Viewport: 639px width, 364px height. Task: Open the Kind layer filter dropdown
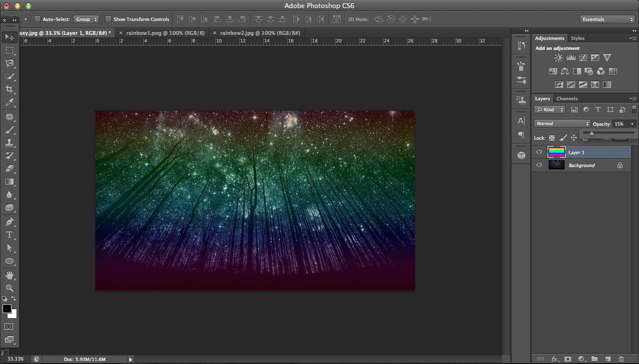(550, 109)
